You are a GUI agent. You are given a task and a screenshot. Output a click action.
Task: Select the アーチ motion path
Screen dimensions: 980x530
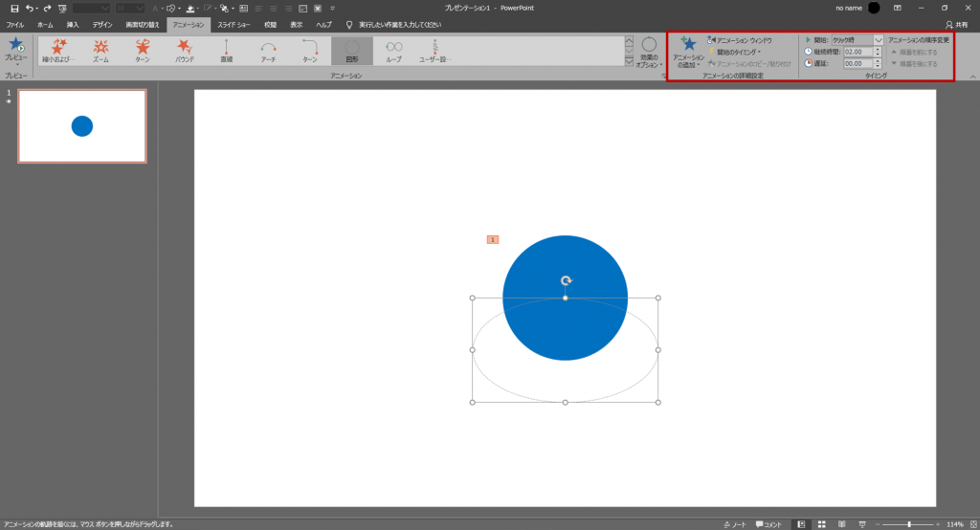point(268,51)
